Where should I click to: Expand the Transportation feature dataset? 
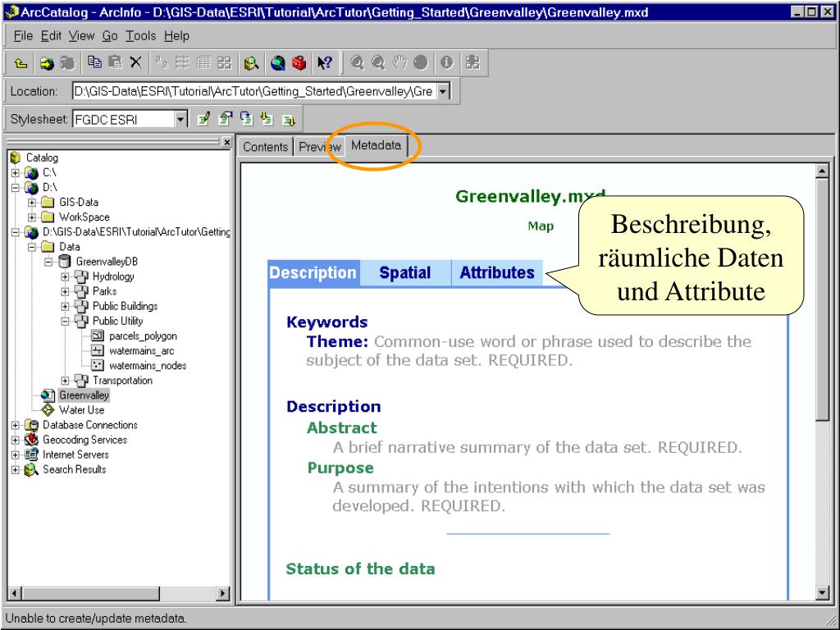point(65,381)
